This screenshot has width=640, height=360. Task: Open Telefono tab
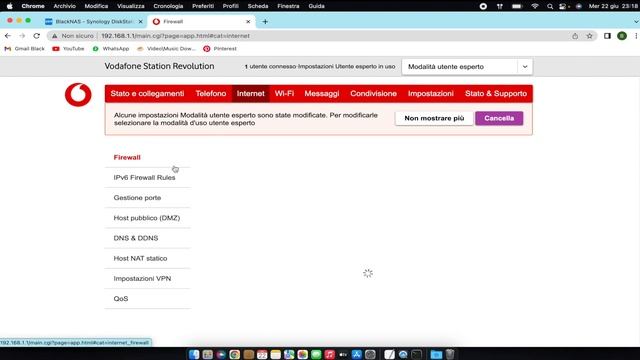coord(211,93)
